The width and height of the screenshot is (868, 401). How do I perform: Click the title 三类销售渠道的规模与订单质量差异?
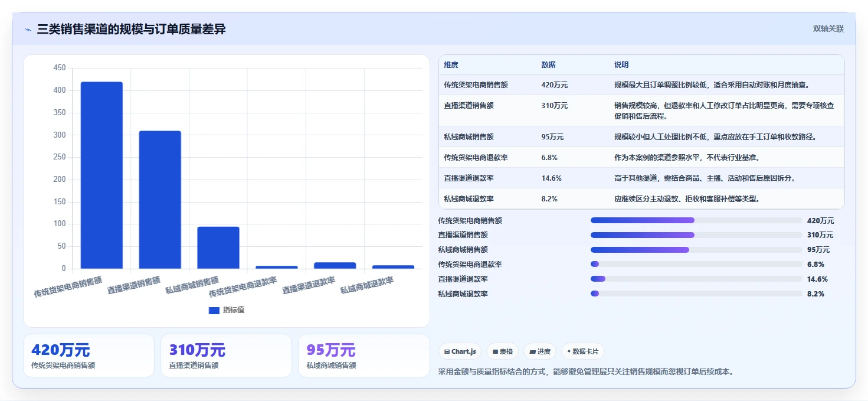[131, 29]
